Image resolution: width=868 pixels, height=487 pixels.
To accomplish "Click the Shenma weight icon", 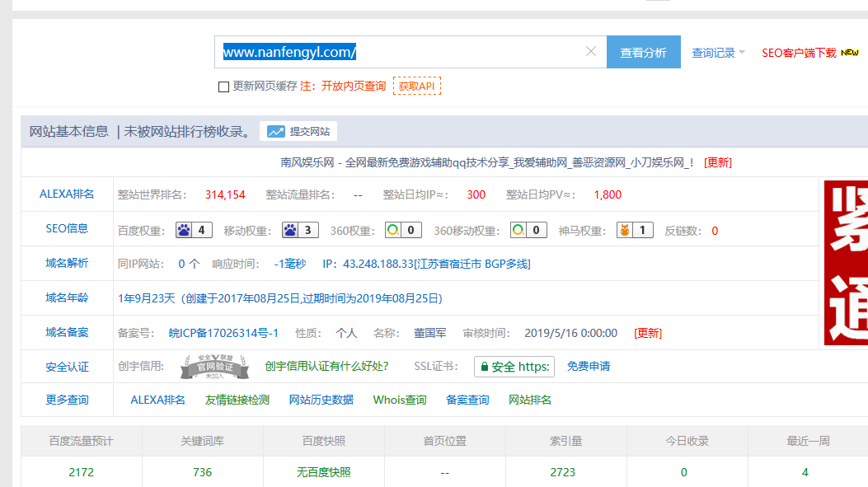I will pyautogui.click(x=625, y=230).
